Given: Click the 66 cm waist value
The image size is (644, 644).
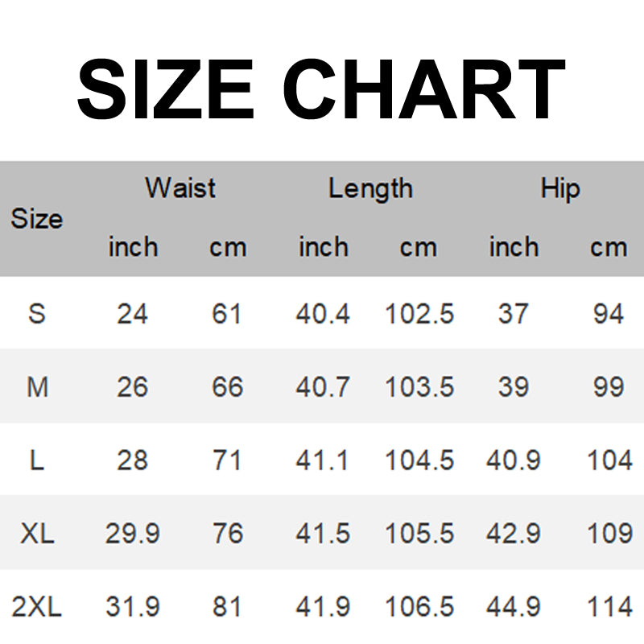Looking at the screenshot, I should (228, 387).
